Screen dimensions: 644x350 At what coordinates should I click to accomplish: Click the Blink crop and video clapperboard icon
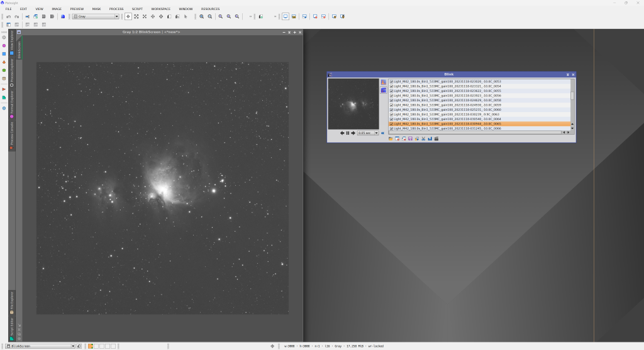tap(436, 138)
